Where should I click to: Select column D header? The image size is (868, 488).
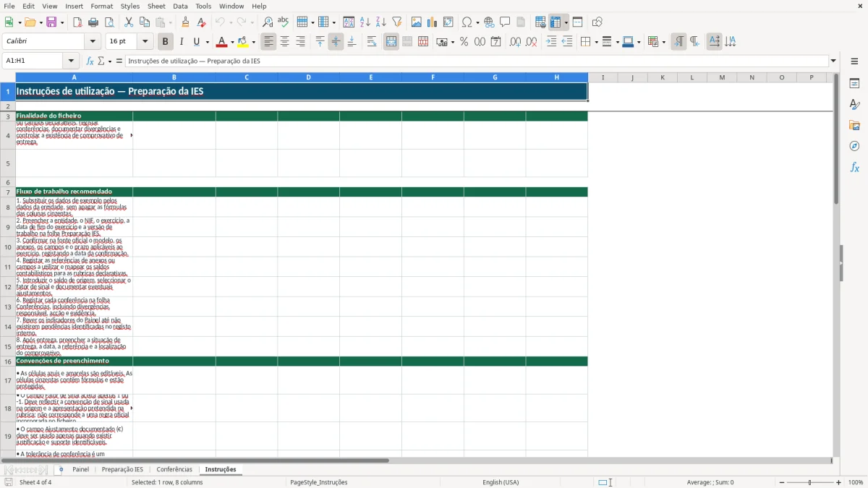coord(309,77)
